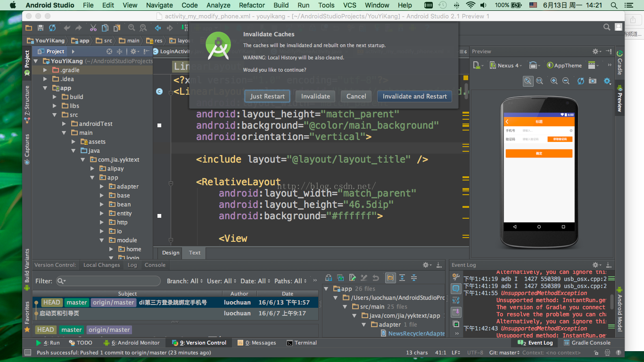
Task: Collapse the java folder node
Action: [74, 150]
